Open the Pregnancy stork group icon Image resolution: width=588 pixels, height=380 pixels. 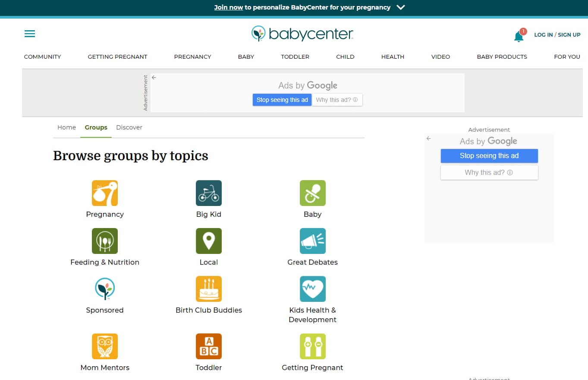pyautogui.click(x=105, y=193)
